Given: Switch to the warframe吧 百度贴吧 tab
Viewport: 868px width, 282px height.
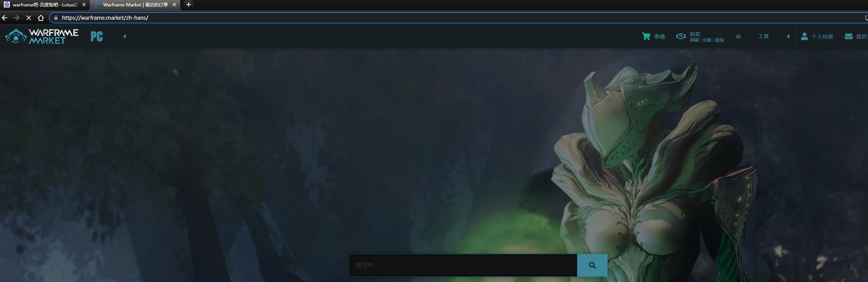Looking at the screenshot, I should 45,5.
